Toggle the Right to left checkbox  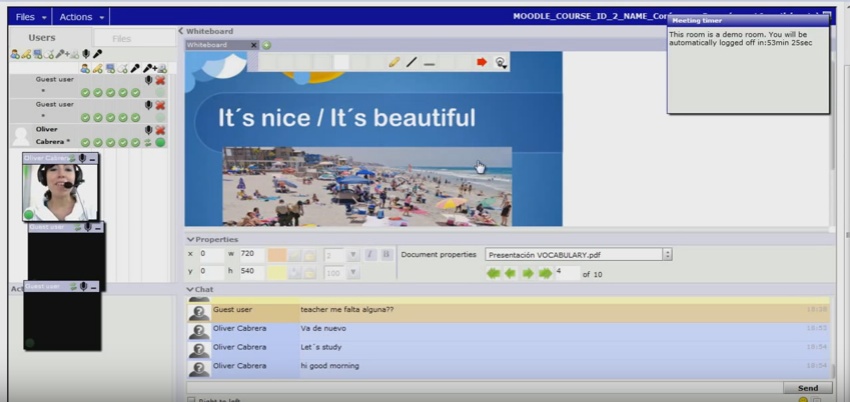191,400
